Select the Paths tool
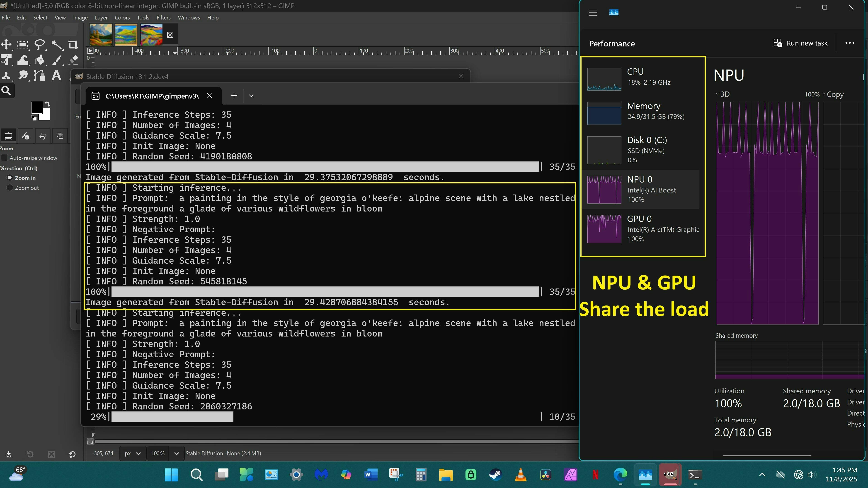This screenshot has height=488, width=868. tap(40, 75)
